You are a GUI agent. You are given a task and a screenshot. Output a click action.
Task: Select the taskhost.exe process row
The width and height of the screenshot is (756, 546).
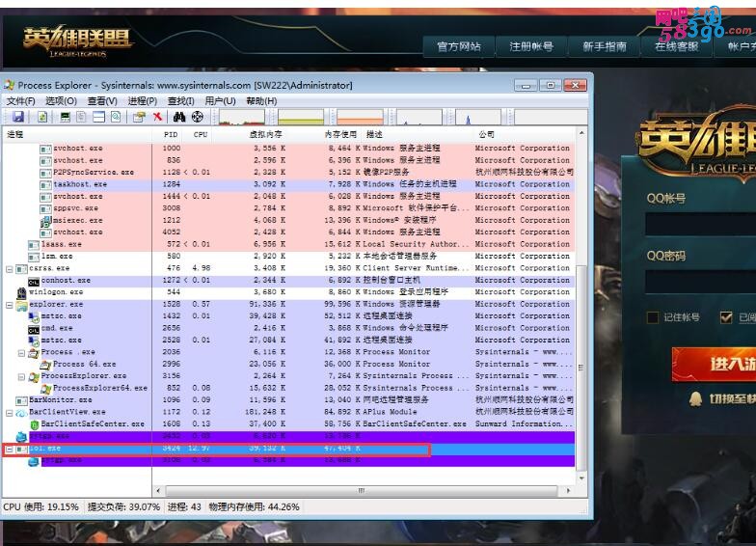tap(289, 184)
